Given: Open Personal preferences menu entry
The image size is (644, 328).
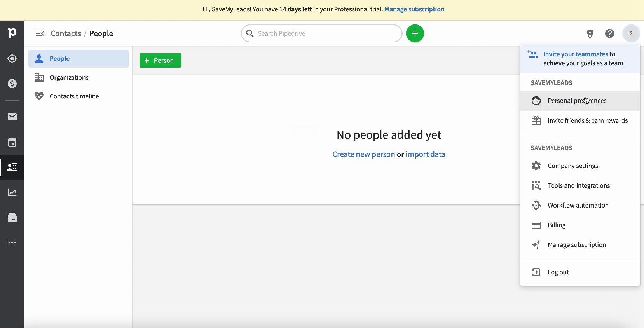Looking at the screenshot, I should (580, 101).
